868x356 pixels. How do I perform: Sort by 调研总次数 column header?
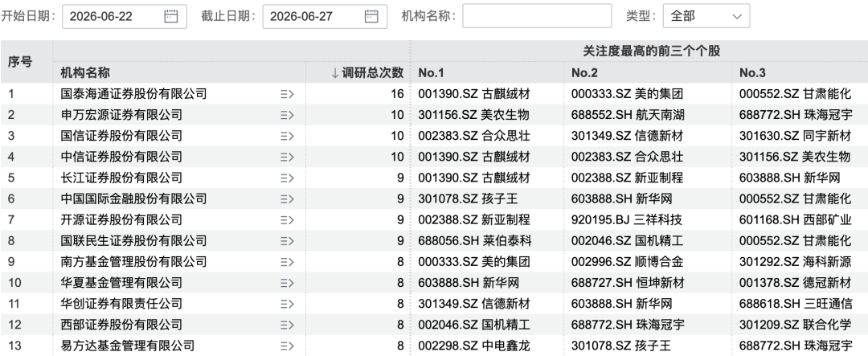pyautogui.click(x=367, y=73)
